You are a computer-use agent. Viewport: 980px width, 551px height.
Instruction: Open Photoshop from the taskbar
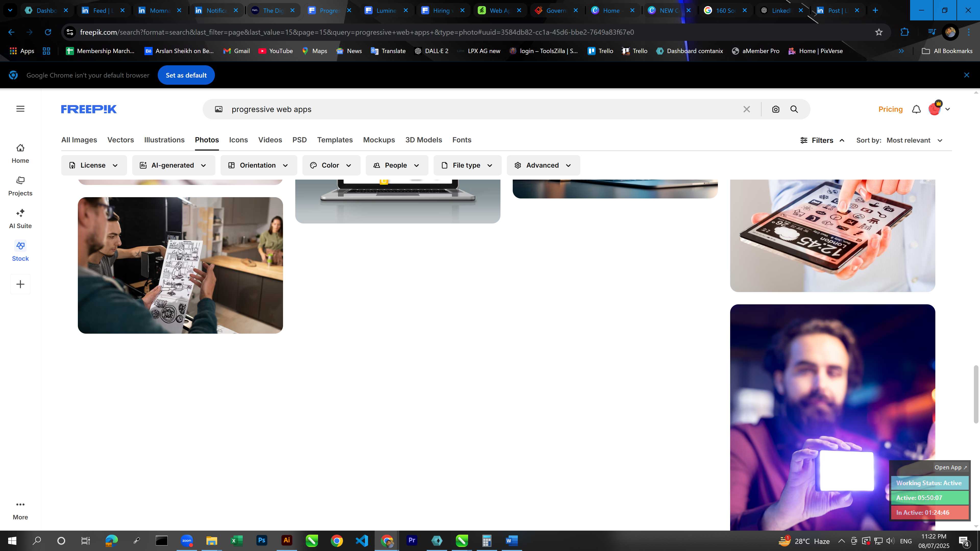262,540
